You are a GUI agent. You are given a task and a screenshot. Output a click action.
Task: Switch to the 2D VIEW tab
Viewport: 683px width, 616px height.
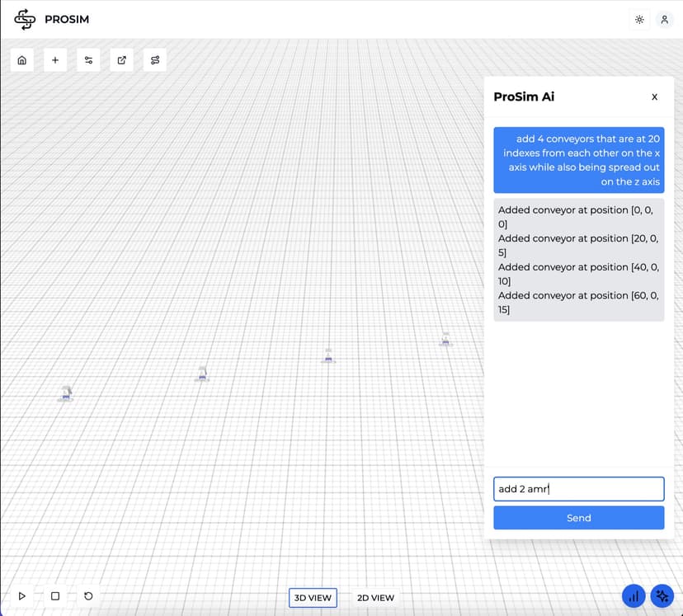pyautogui.click(x=375, y=598)
